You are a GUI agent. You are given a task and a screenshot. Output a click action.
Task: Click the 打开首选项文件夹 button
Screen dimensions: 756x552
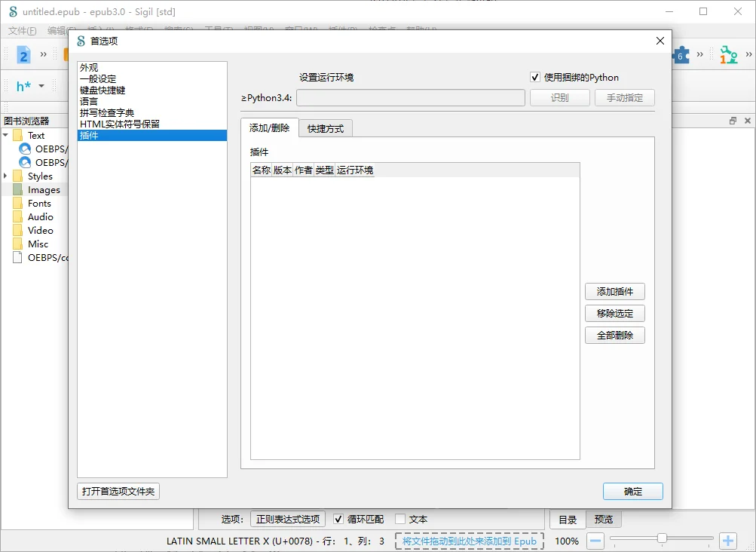[118, 491]
